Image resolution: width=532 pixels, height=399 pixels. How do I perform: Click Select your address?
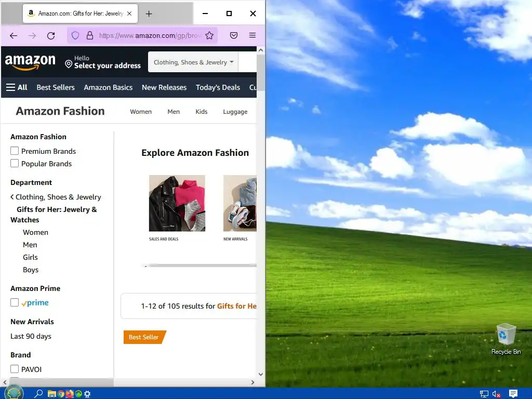pyautogui.click(x=107, y=65)
